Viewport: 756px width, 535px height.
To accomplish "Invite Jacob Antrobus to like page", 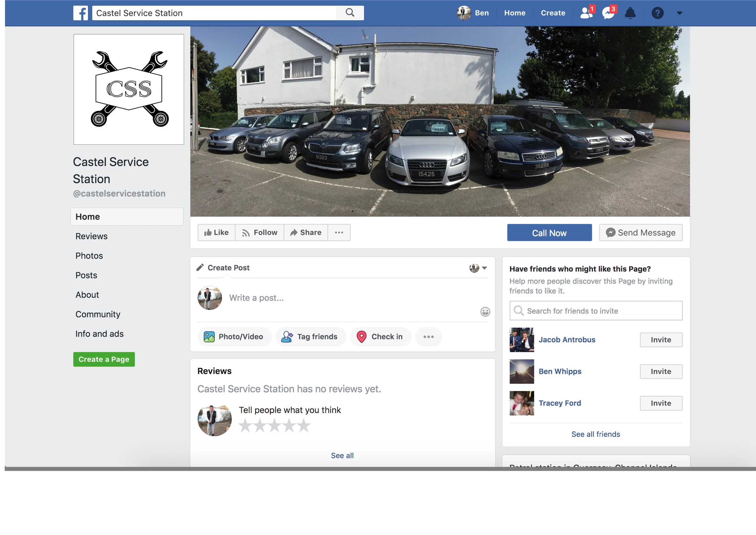I will 660,340.
